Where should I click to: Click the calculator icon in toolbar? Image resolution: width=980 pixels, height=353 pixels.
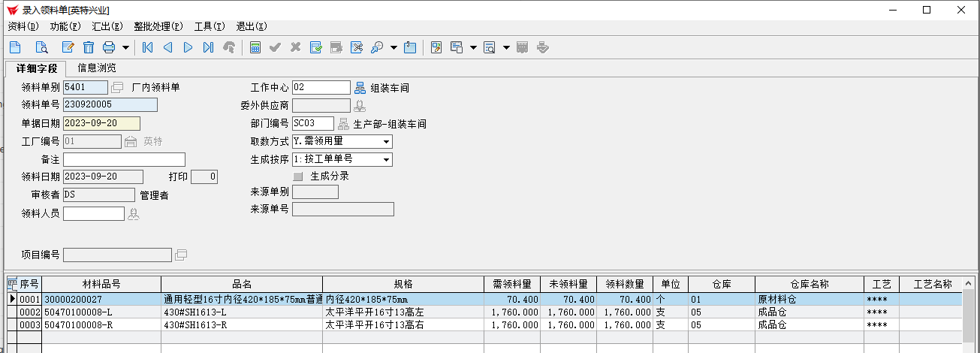click(255, 47)
